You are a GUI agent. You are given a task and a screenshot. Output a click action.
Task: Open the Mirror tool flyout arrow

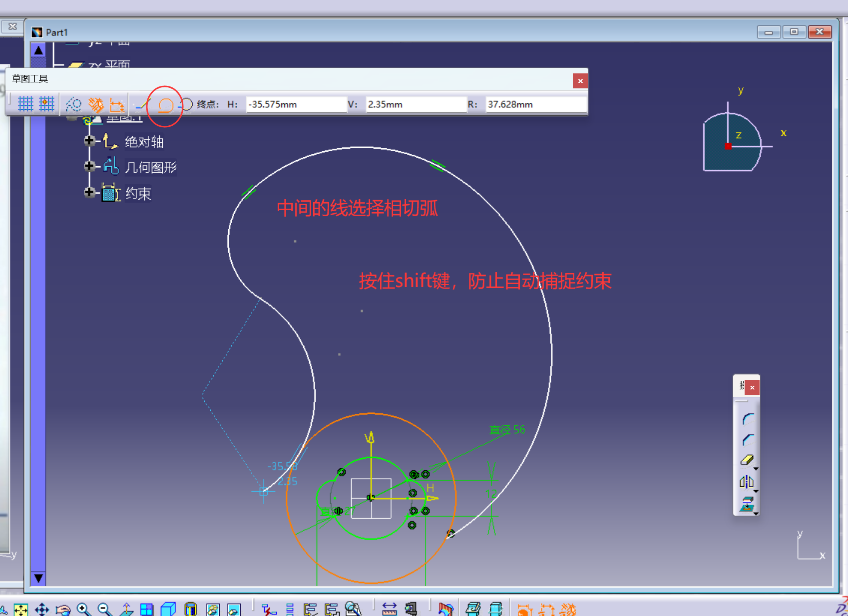tap(756, 492)
